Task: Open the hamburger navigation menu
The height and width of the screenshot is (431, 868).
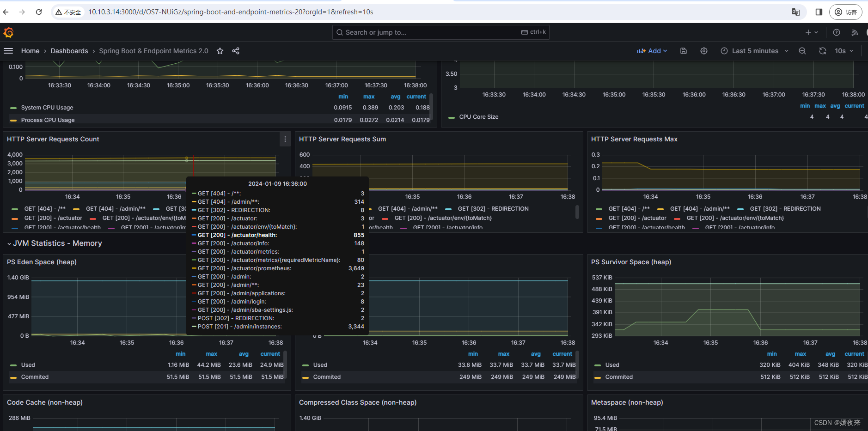Action: pos(8,51)
